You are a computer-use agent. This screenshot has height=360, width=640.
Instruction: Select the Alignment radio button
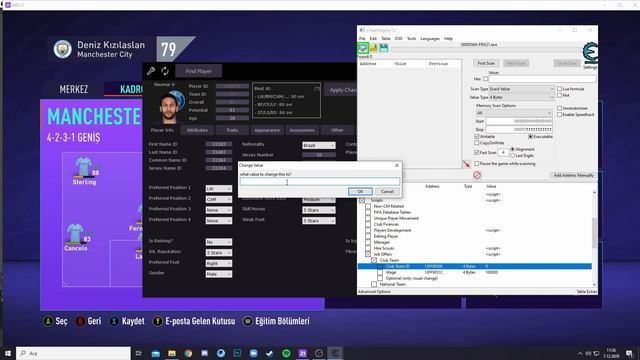[x=512, y=149]
